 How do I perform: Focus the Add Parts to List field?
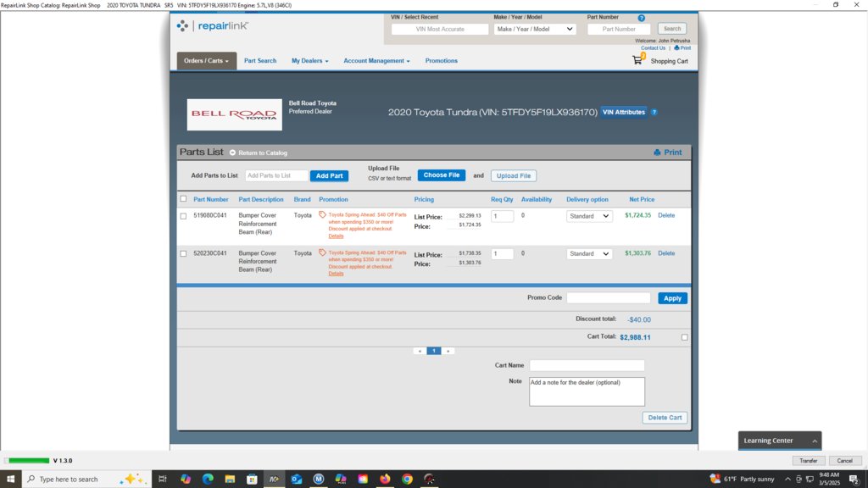click(276, 176)
